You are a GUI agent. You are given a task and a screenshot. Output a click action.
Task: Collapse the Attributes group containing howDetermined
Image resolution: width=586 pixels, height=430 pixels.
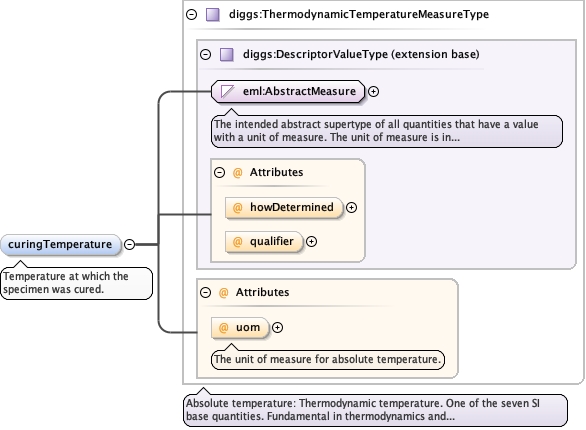[219, 172]
